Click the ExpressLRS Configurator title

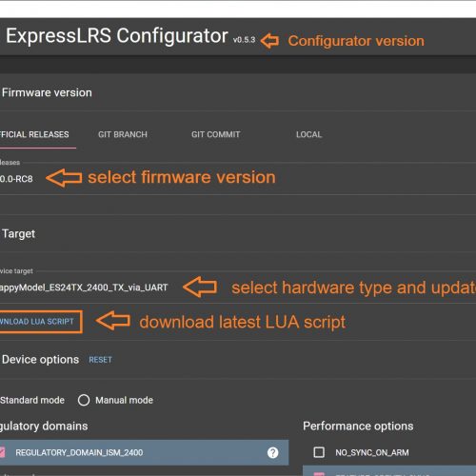click(x=117, y=35)
